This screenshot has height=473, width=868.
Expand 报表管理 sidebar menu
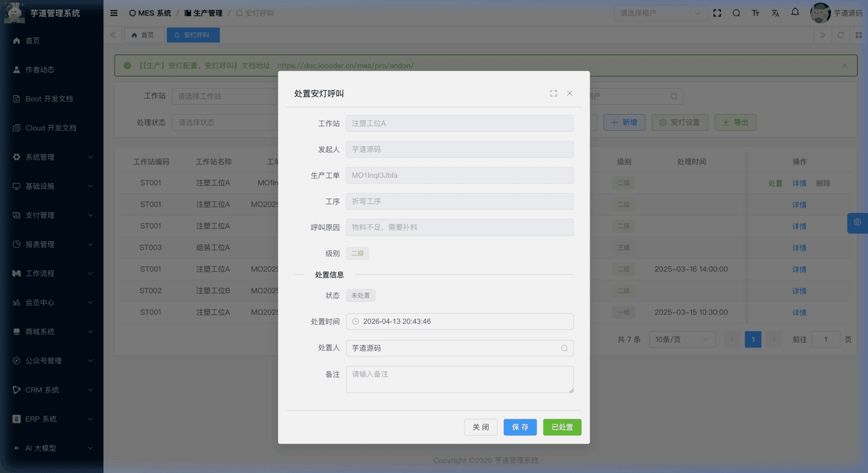pos(52,245)
